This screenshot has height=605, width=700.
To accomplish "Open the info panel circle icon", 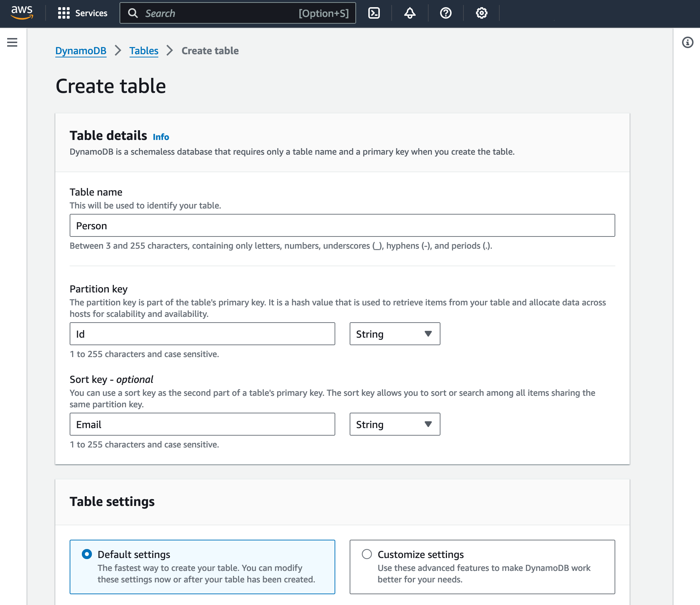I will [x=687, y=42].
